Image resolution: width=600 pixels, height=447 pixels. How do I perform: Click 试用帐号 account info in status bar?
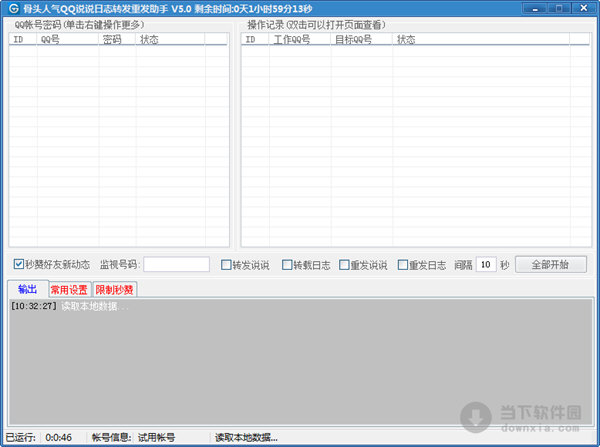157,437
